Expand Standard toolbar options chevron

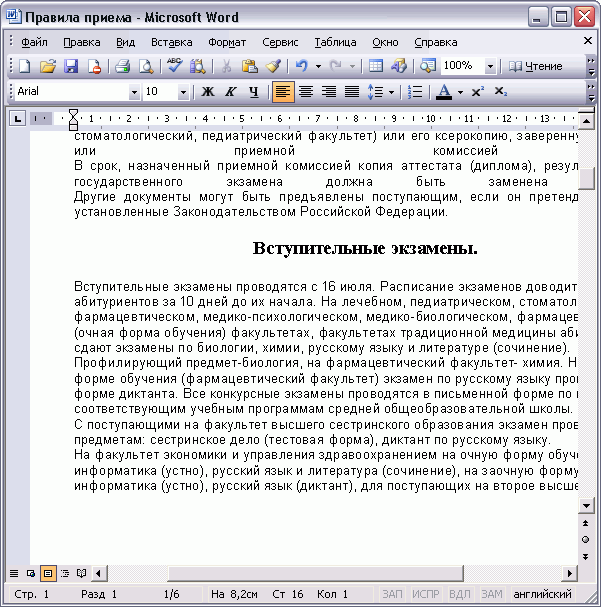pos(591,66)
